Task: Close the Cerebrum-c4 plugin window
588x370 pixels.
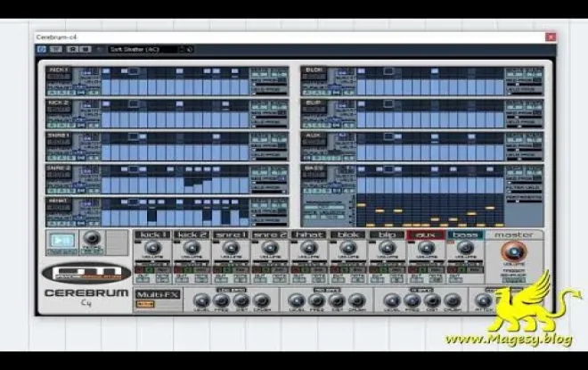Action: pyautogui.click(x=550, y=37)
